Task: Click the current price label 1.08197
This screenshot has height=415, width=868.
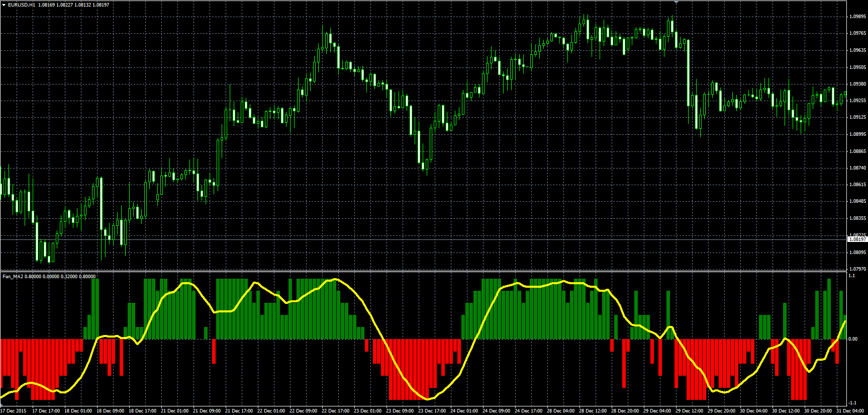Action: point(858,239)
